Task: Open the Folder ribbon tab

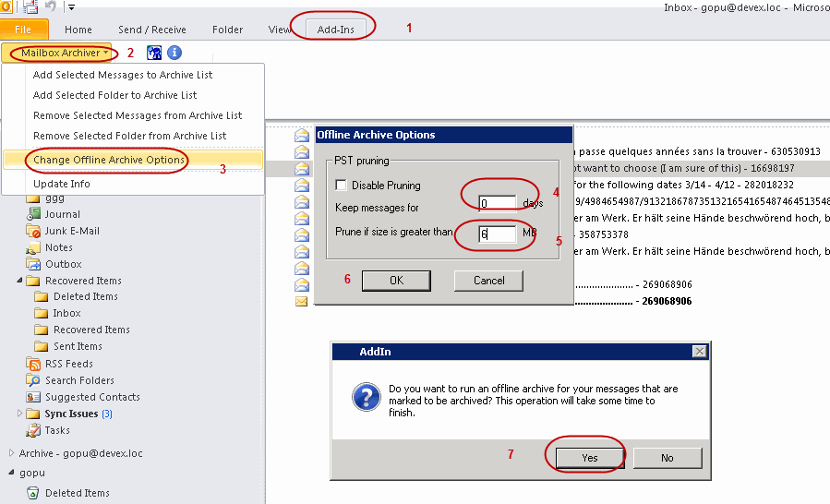Action: pos(228,30)
